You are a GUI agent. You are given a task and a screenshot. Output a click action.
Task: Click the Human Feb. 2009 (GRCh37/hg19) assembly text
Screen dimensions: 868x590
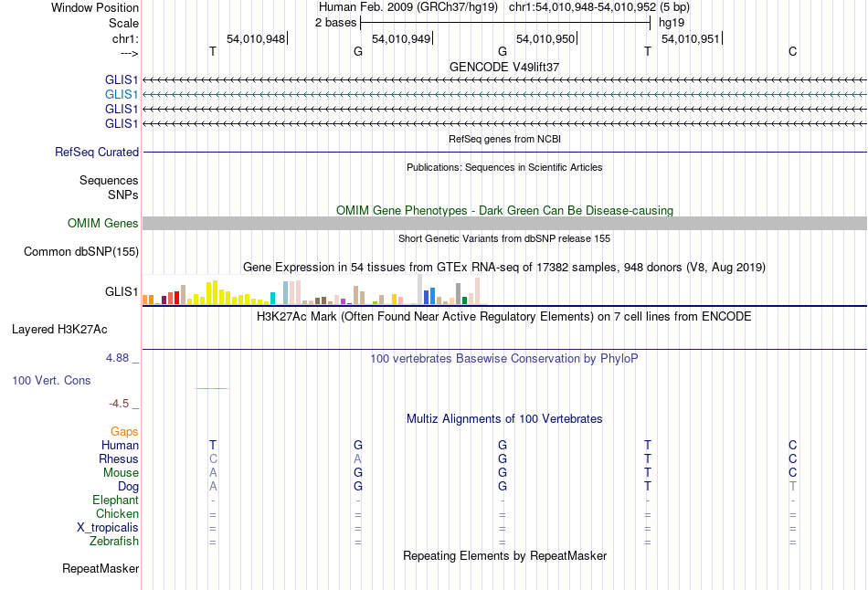408,7
